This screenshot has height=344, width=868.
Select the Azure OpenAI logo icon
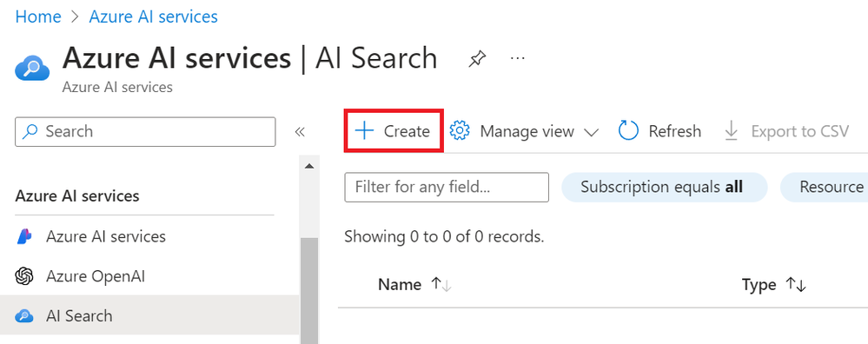24,276
